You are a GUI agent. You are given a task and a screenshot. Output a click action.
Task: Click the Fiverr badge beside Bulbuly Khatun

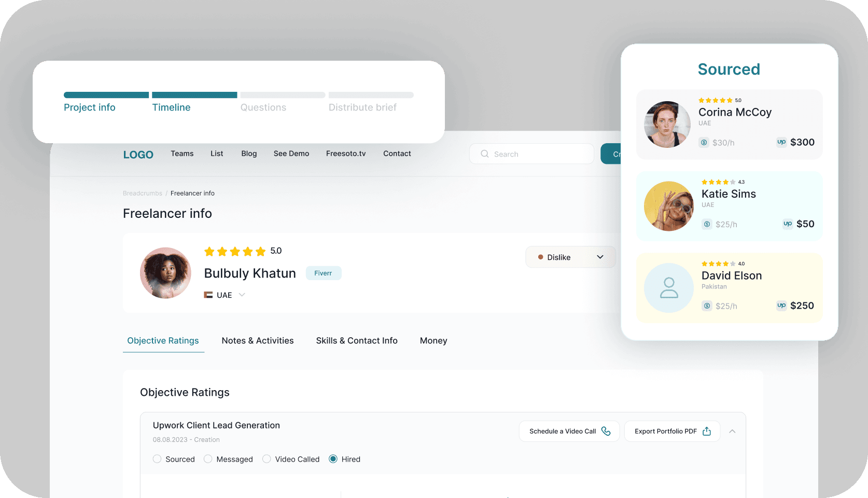(324, 273)
